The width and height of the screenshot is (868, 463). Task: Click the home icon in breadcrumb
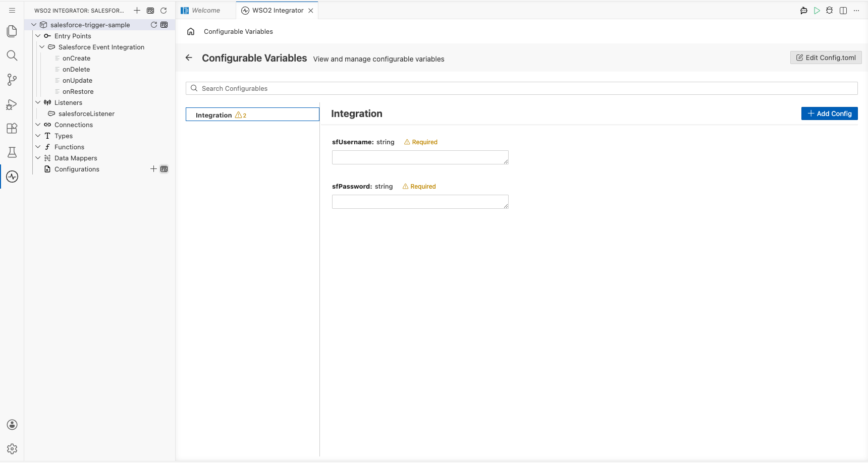[191, 31]
